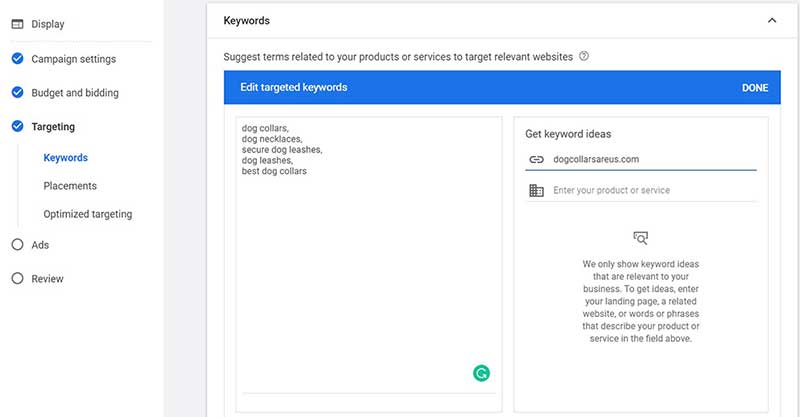The width and height of the screenshot is (800, 417).
Task: Click the Display label in the sidebar
Action: [x=48, y=24]
